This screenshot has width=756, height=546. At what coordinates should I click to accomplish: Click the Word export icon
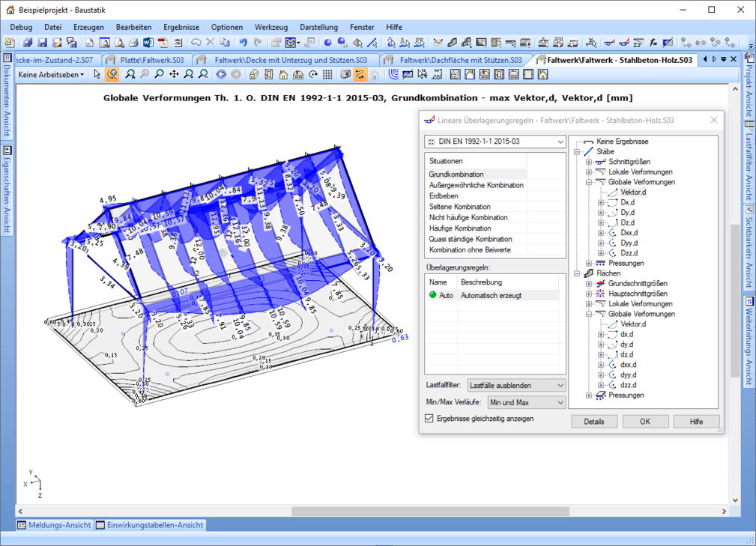pos(148,43)
